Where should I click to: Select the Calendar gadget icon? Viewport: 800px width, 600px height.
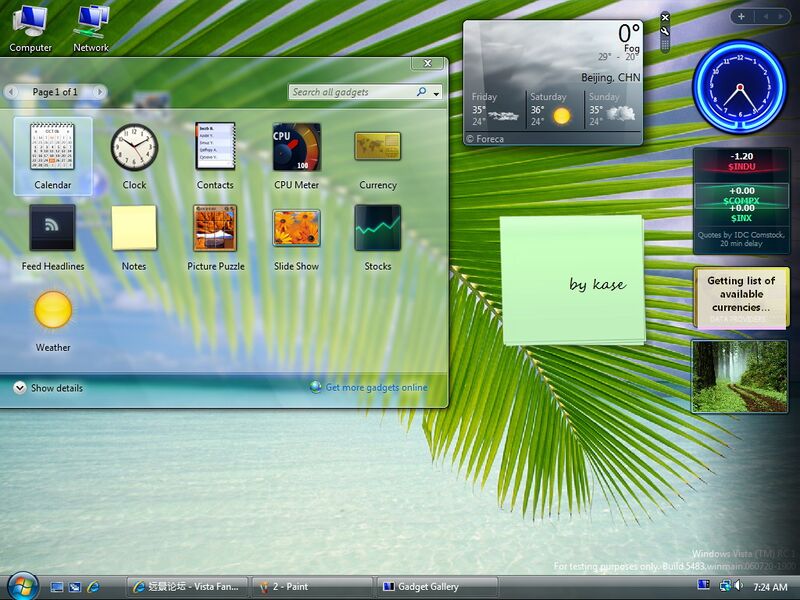click(x=53, y=147)
